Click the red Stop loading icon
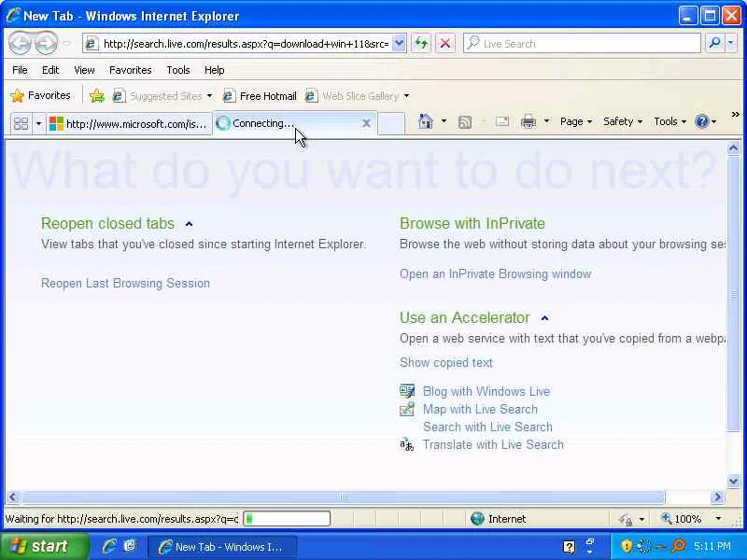Image resolution: width=747 pixels, height=560 pixels. [x=445, y=43]
